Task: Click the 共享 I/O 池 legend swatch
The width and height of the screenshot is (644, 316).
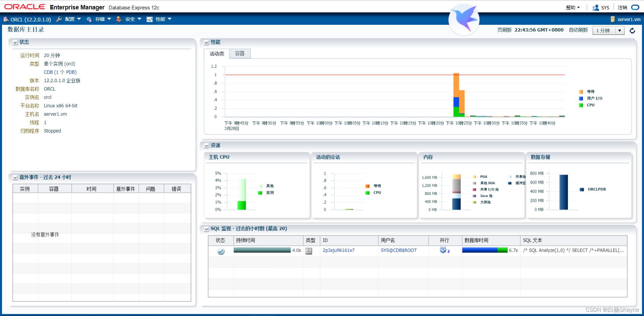Action: coord(475,190)
